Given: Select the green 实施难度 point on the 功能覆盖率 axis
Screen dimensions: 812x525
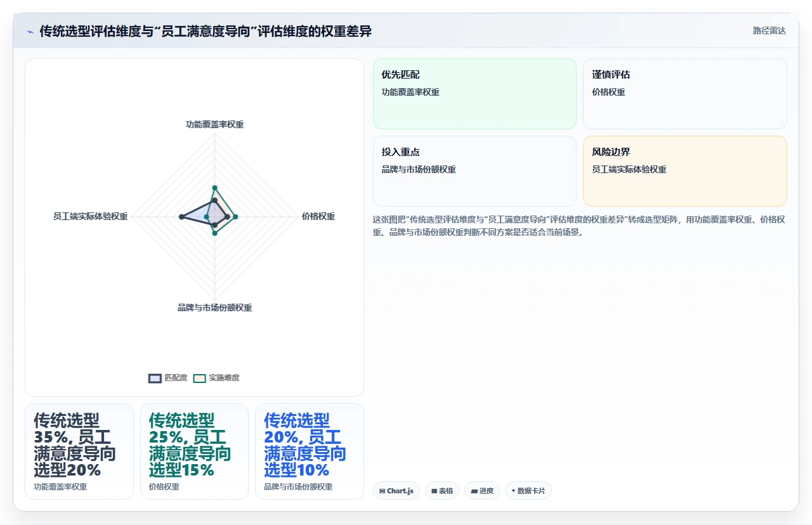Looking at the screenshot, I should 214,188.
